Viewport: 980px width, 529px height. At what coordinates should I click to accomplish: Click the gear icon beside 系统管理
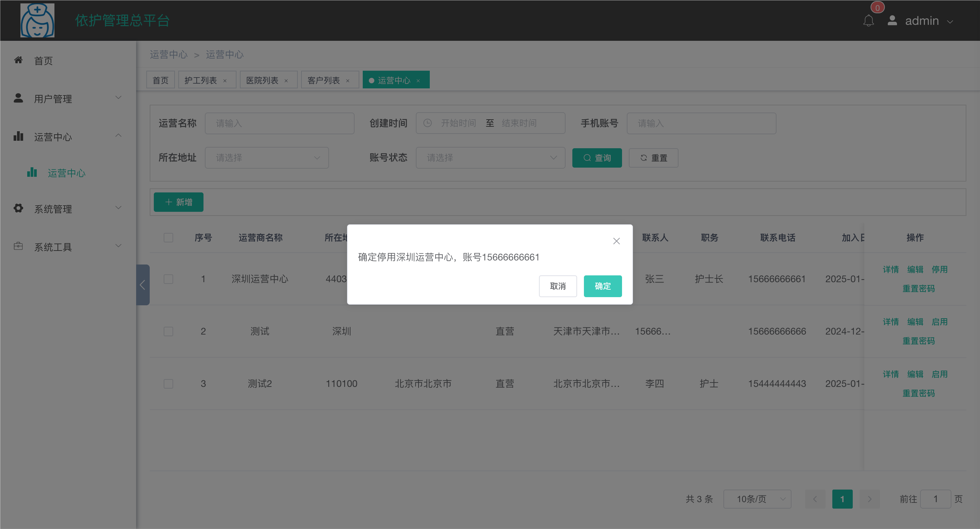pyautogui.click(x=18, y=208)
